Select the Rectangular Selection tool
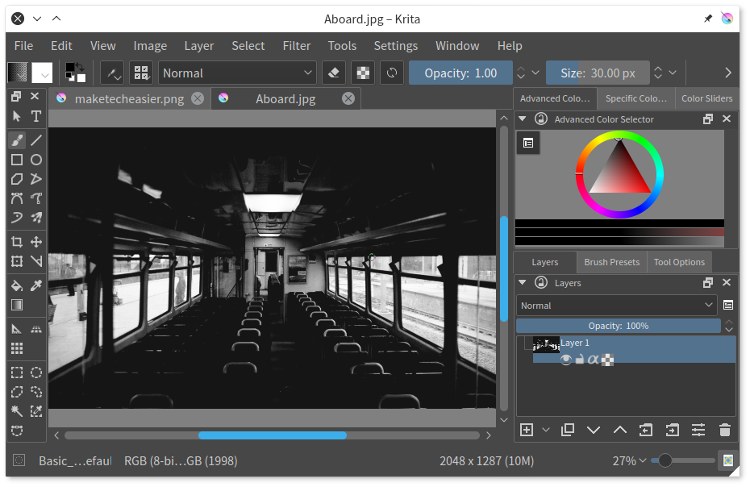750x487 pixels. [17, 373]
